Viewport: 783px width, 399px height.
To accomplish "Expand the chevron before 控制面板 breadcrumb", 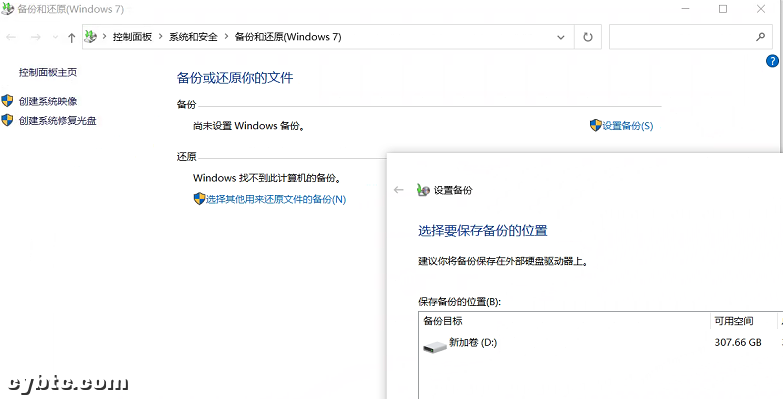I will 105,37.
